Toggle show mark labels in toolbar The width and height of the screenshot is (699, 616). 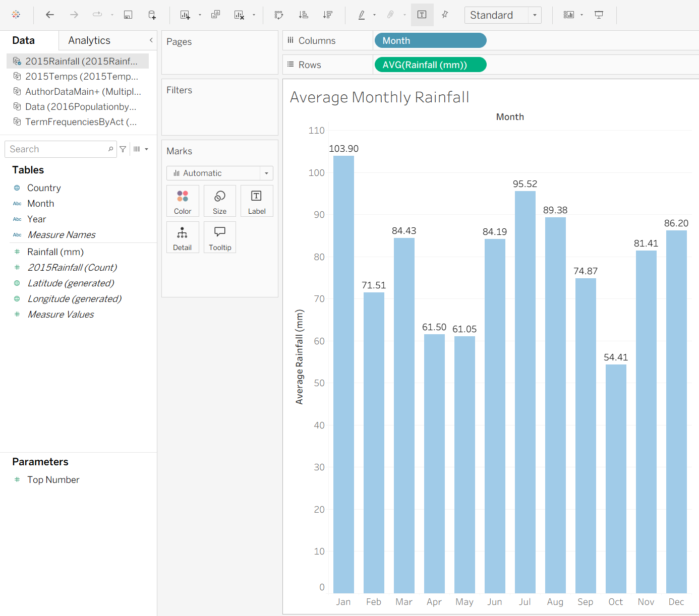(422, 15)
